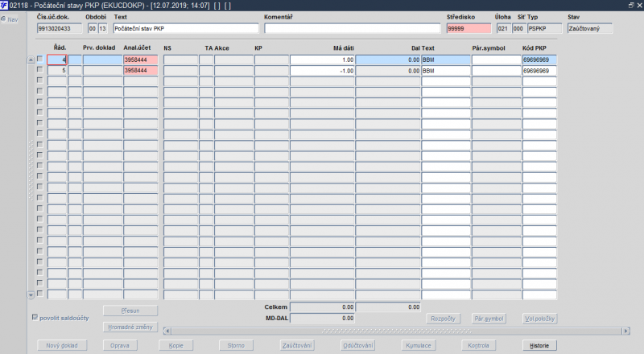Viewport: 644px width, 354px height.
Task: Click the Síť field 000
Action: tap(518, 28)
